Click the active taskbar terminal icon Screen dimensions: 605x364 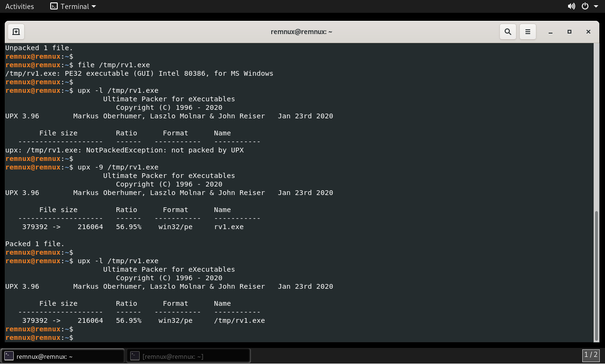pyautogui.click(x=9, y=356)
